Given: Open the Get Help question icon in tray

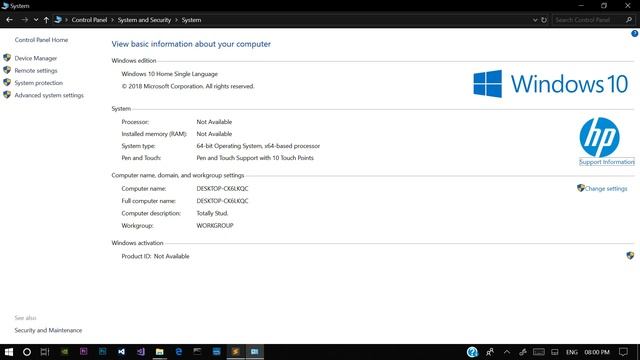Looking at the screenshot, I should click(x=472, y=352).
